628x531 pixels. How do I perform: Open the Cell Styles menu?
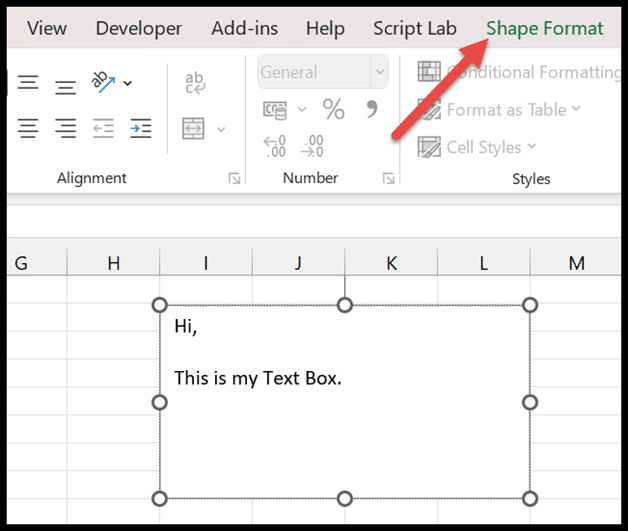477,147
